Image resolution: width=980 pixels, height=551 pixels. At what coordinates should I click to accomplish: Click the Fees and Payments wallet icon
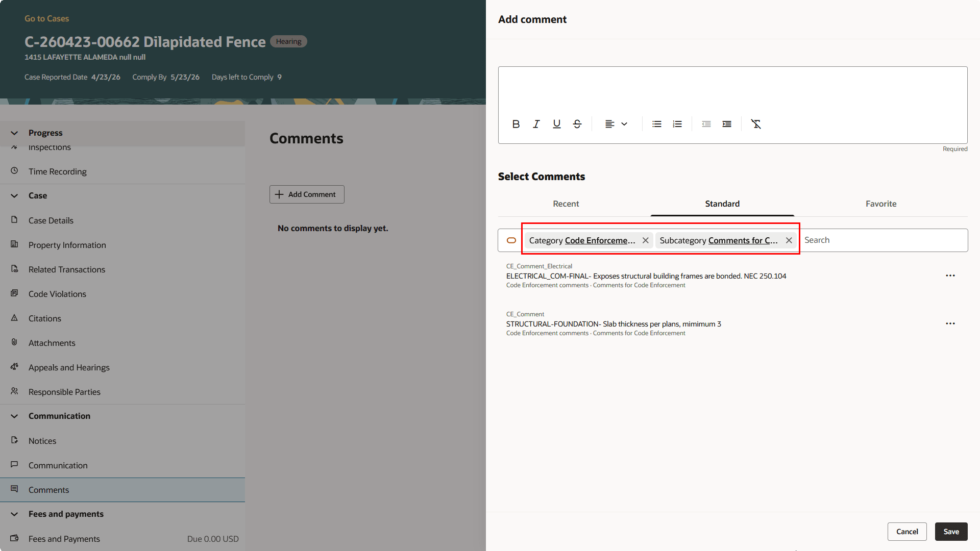(x=14, y=538)
